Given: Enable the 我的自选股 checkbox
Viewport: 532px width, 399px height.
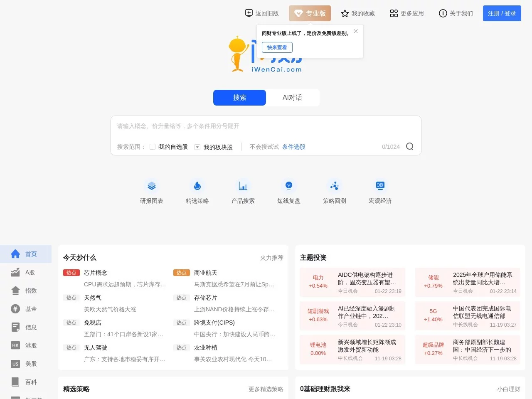Looking at the screenshot, I should (153, 147).
